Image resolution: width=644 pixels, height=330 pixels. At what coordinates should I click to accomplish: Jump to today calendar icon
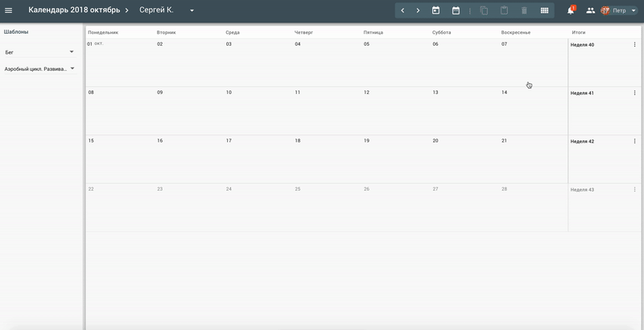[436, 10]
